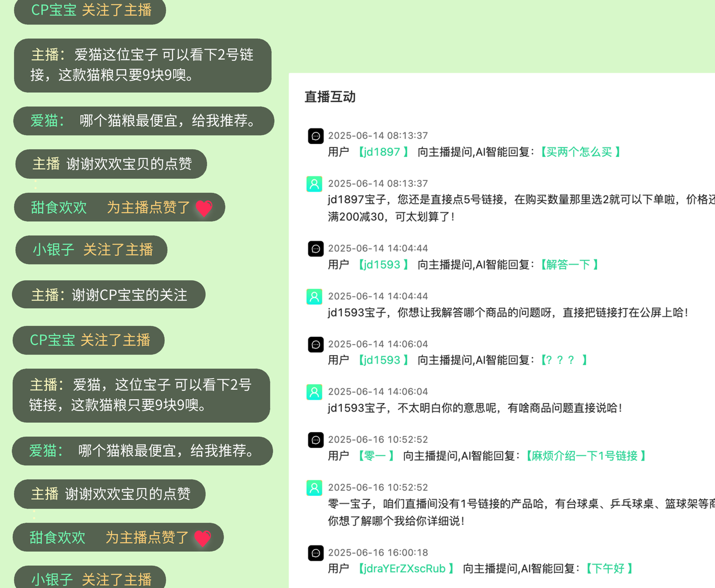Click the question text 【买两个怎么买】
This screenshot has width=715, height=588.
point(580,152)
